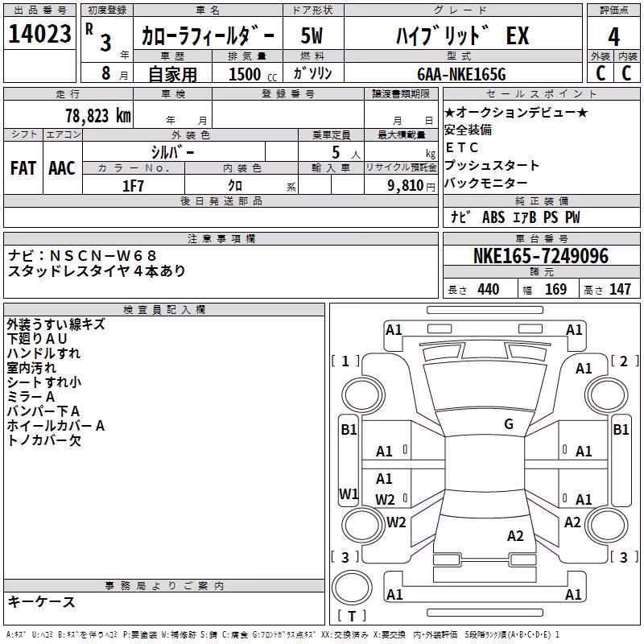The width and height of the screenshot is (644, 644).
Task: Click the W1 mark on car diagram
Action: tap(349, 493)
